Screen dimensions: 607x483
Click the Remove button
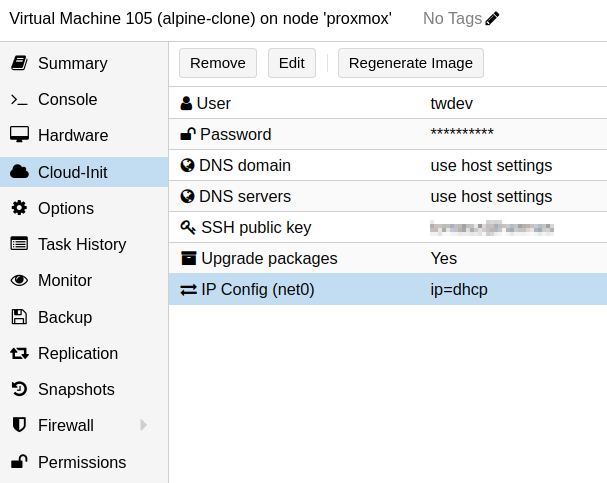tap(218, 63)
